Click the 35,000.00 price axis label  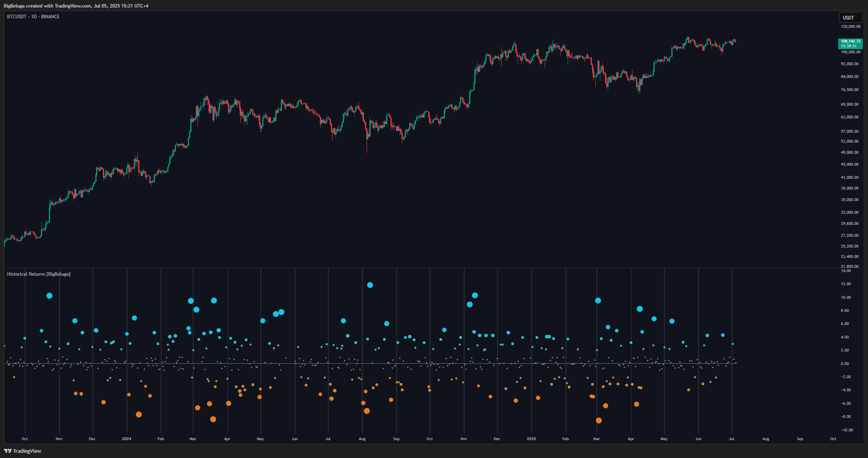pos(850,200)
